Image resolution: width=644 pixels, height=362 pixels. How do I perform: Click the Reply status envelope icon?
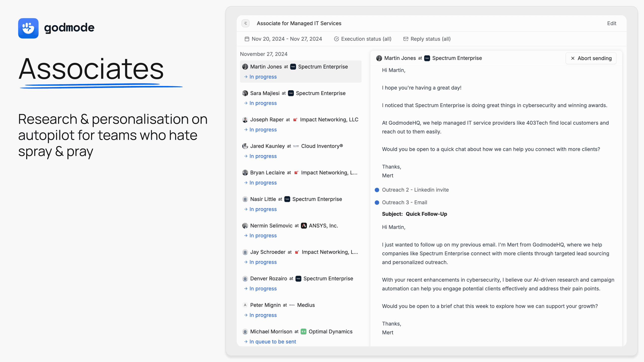click(406, 39)
